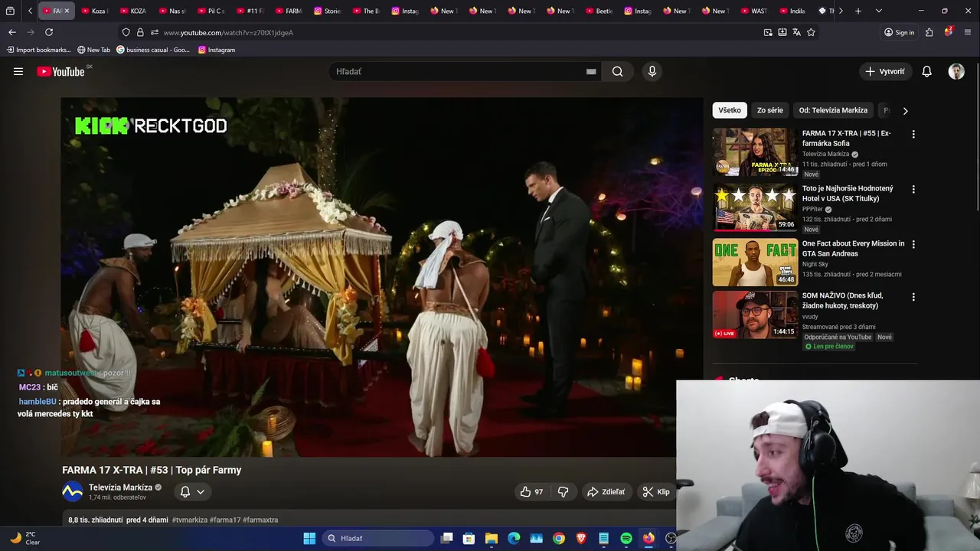Switch to the Beetle browser tab
This screenshot has height=551, width=980.
click(x=599, y=11)
